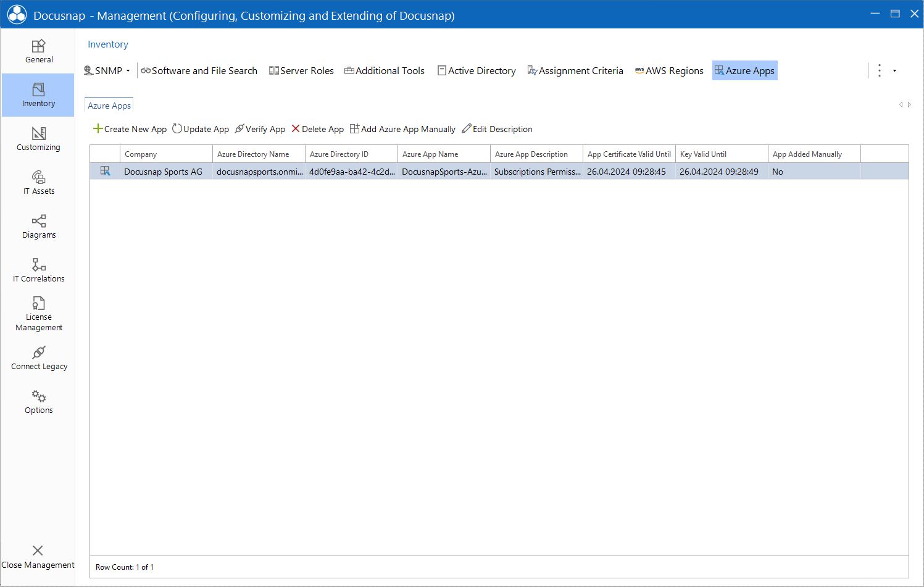
Task: Click key date 26.04.2024 09:28:49
Action: [722, 172]
